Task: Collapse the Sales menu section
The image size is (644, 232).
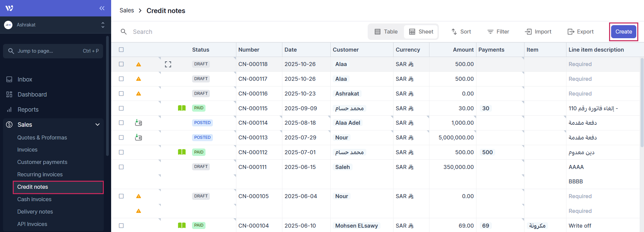Action: coord(97,125)
